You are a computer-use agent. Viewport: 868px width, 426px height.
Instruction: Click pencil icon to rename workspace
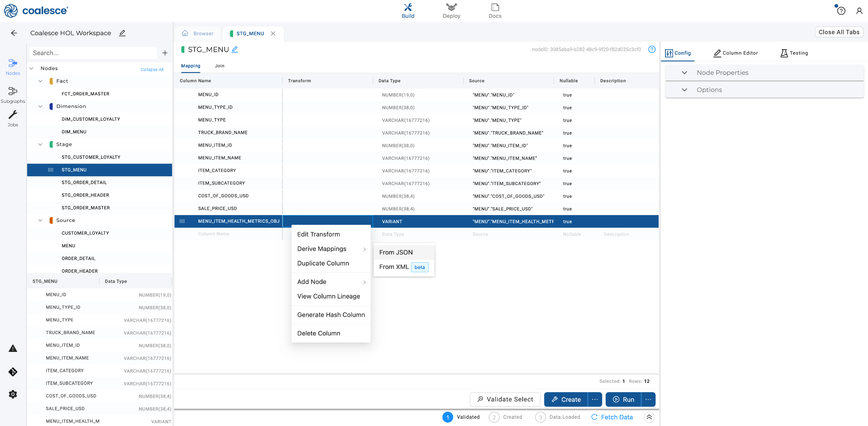tap(122, 33)
